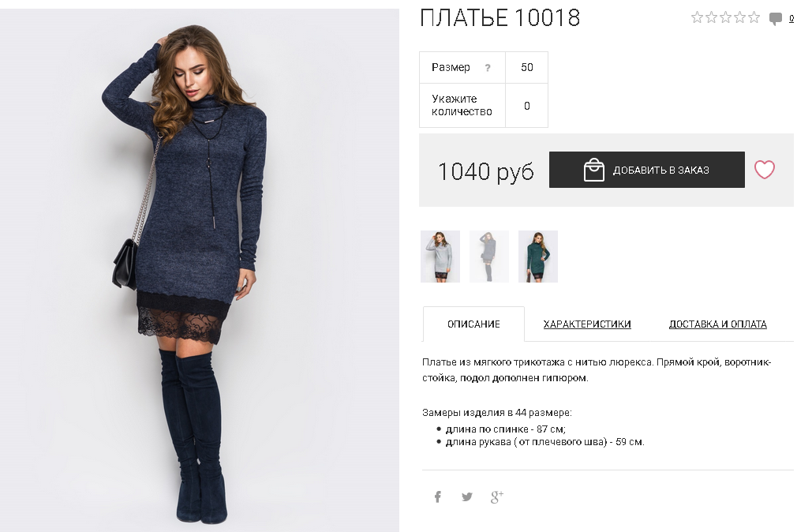This screenshot has width=812, height=532.
Task: Rate product with the third star
Action: pyautogui.click(x=725, y=18)
